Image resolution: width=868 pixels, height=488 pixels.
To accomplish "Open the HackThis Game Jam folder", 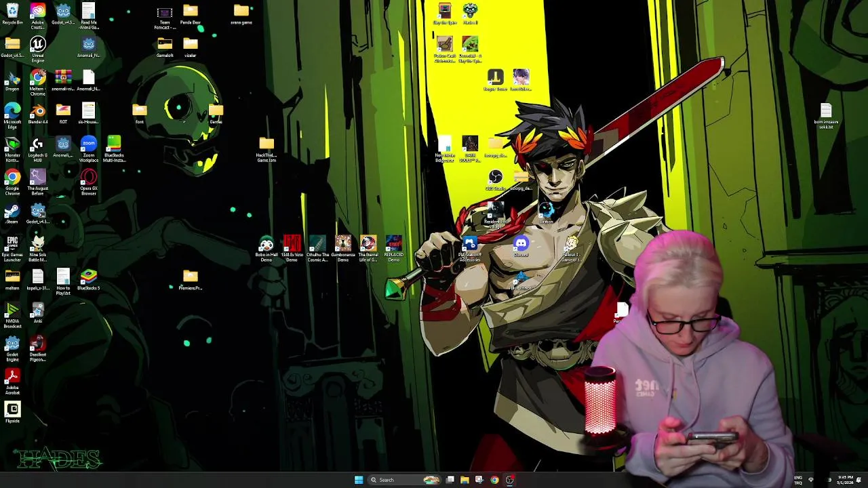I will pos(267,149).
